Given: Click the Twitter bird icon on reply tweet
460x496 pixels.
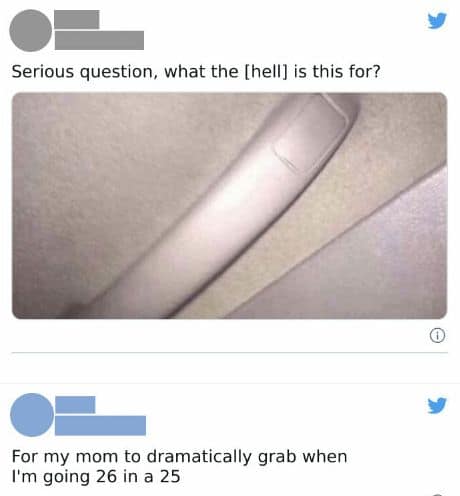Looking at the screenshot, I should [437, 405].
